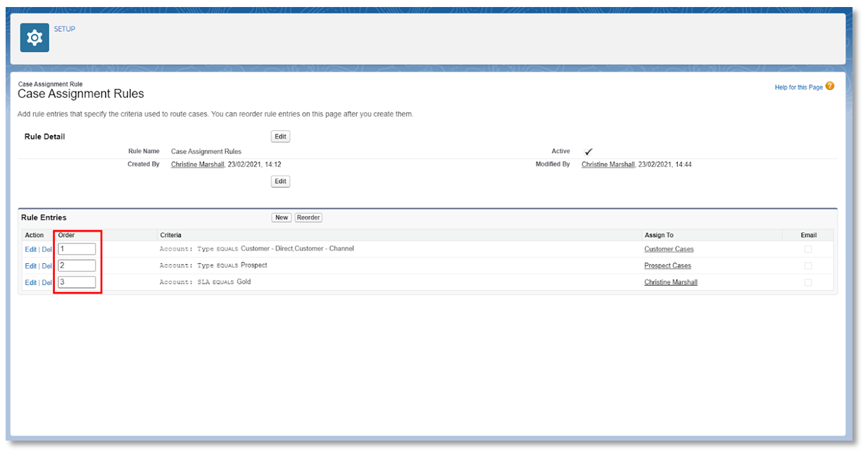This screenshot has height=454, width=868.
Task: Click the Order field containing 1
Action: point(77,248)
